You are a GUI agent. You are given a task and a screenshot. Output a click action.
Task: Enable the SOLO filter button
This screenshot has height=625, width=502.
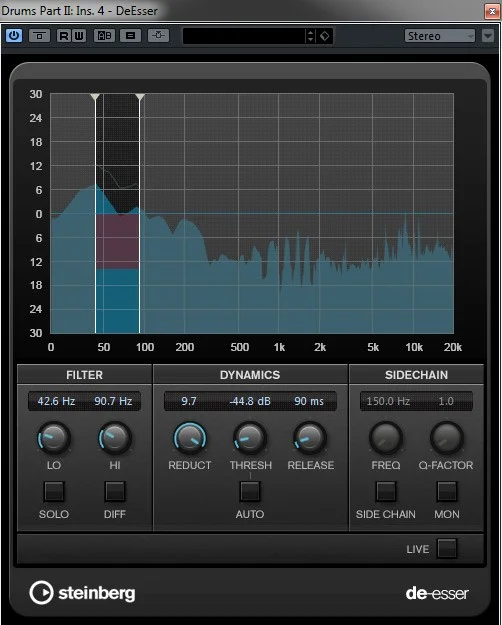(x=54, y=491)
